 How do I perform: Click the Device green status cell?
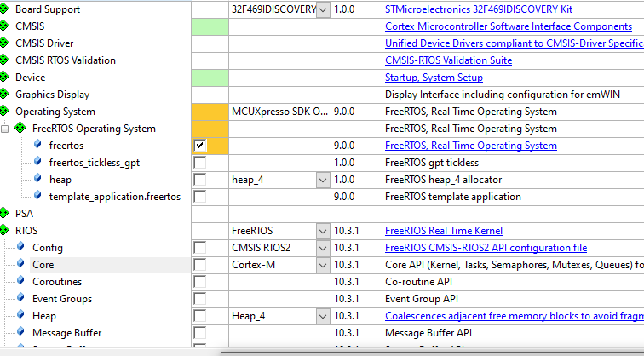coord(210,78)
